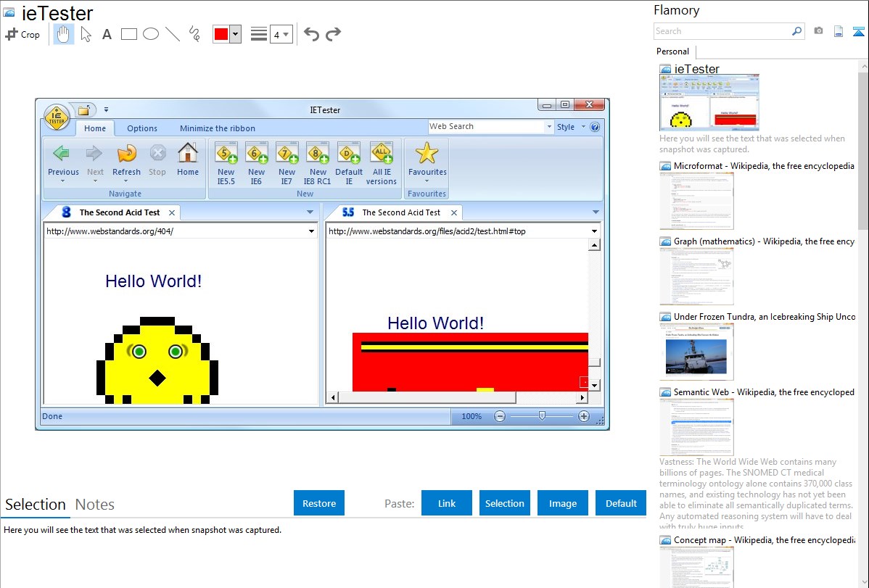
Task: Click the line thickness icon
Action: [x=259, y=34]
